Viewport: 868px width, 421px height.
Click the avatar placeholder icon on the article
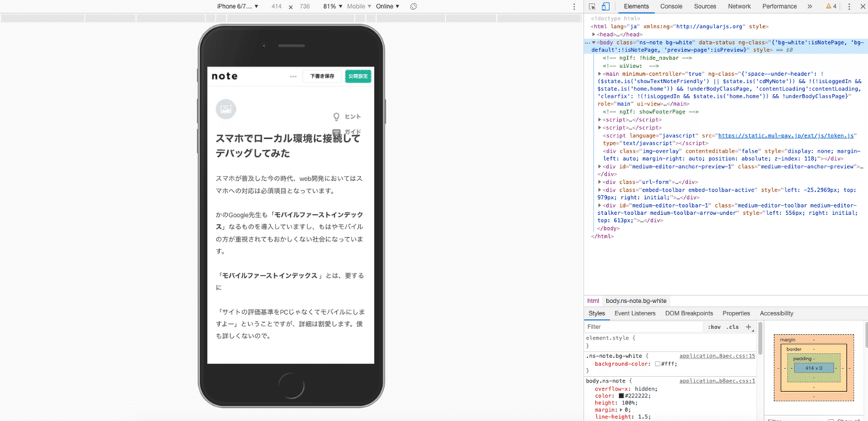(x=225, y=108)
